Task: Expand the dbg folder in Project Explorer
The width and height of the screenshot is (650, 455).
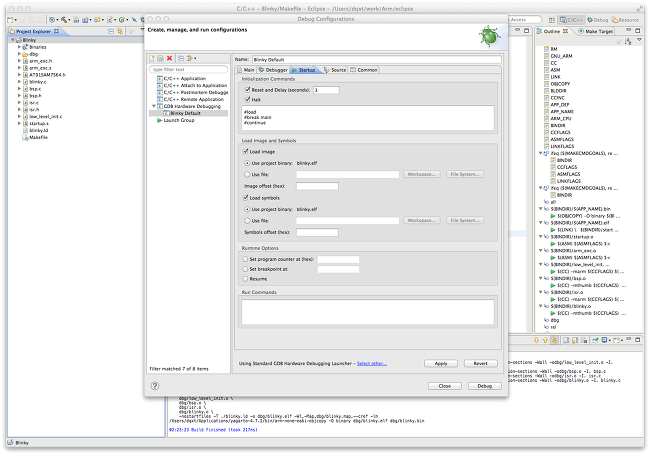Action: coord(19,54)
